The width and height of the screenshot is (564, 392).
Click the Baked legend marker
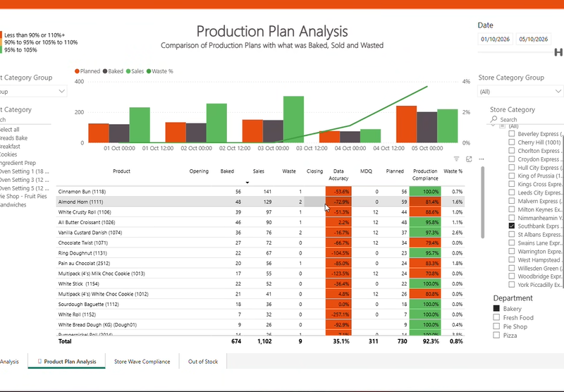coord(105,71)
